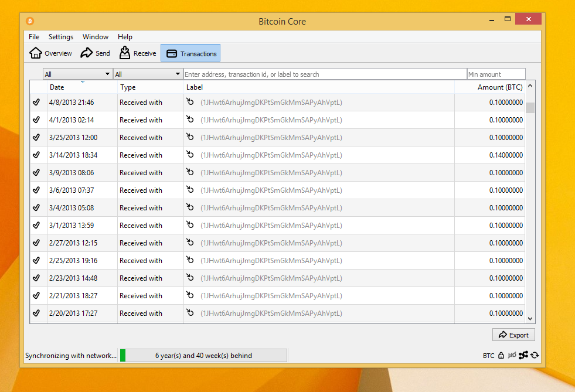Click the BTC unit selector in status bar
The height and width of the screenshot is (392, 575).
tap(488, 355)
